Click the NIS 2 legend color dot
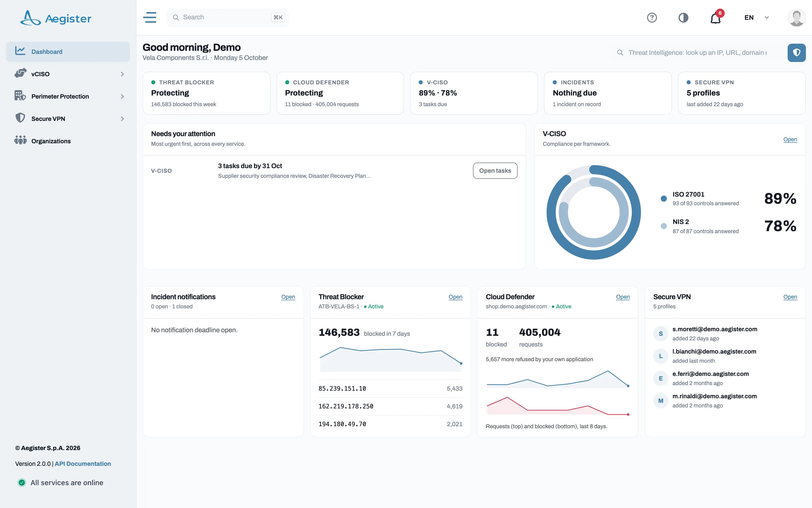The height and width of the screenshot is (508, 812). 663,226
